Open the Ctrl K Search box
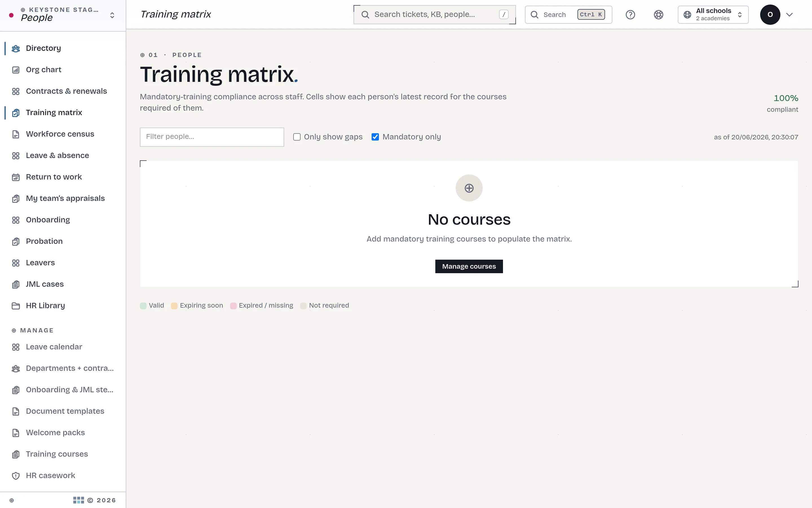This screenshot has height=508, width=812. (568, 15)
